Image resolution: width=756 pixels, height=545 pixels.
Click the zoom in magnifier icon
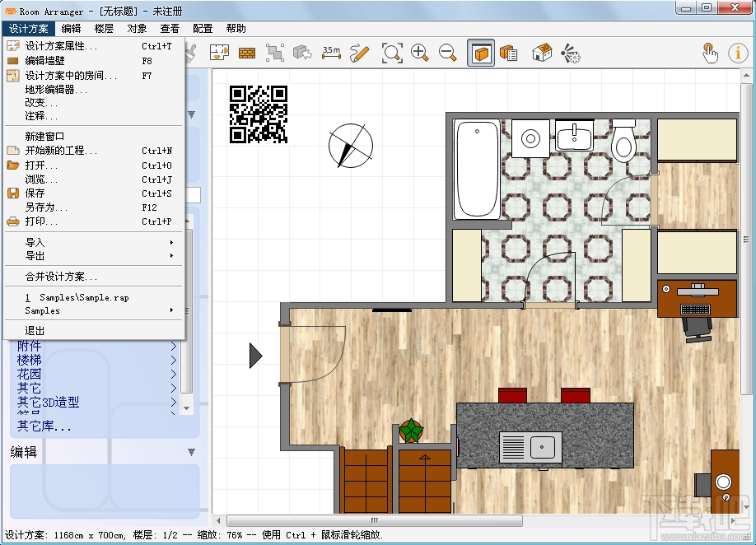(420, 54)
